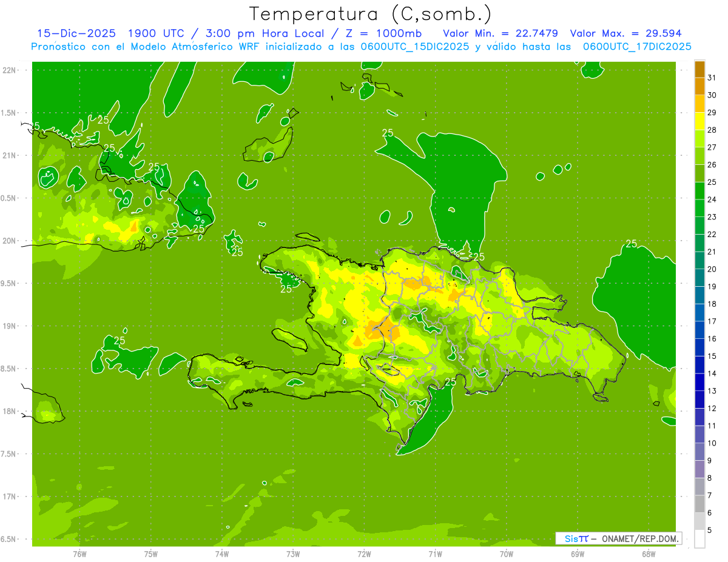
Task: Click the color bar label "9"
Action: (710, 461)
